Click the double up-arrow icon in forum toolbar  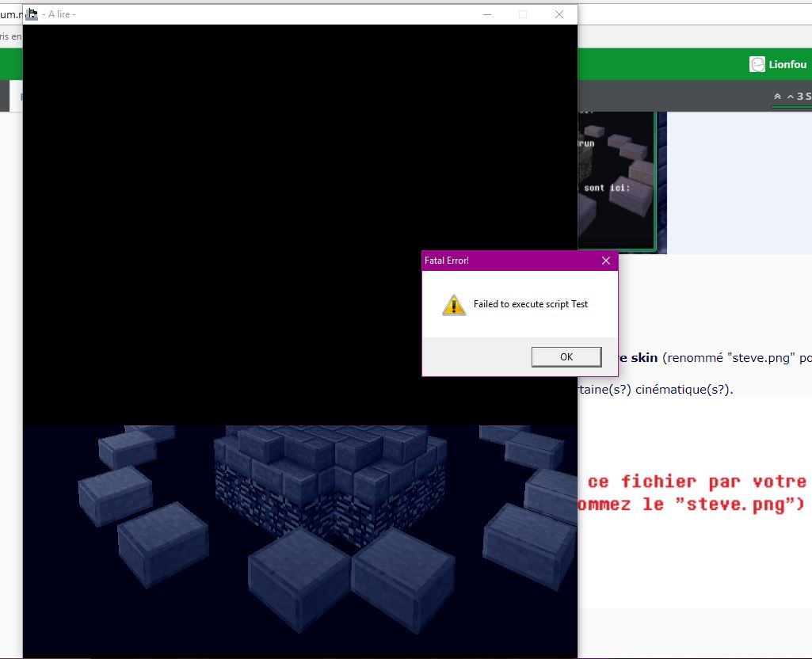(777, 97)
